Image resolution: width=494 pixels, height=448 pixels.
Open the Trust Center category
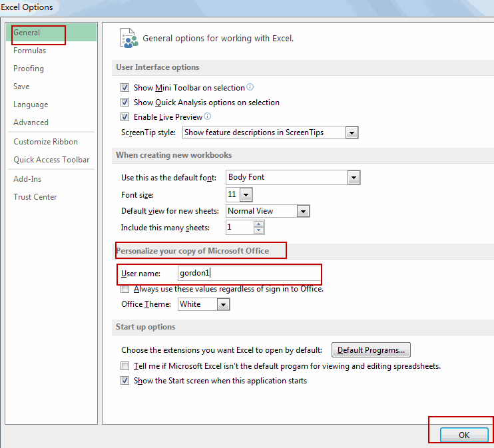(x=35, y=197)
